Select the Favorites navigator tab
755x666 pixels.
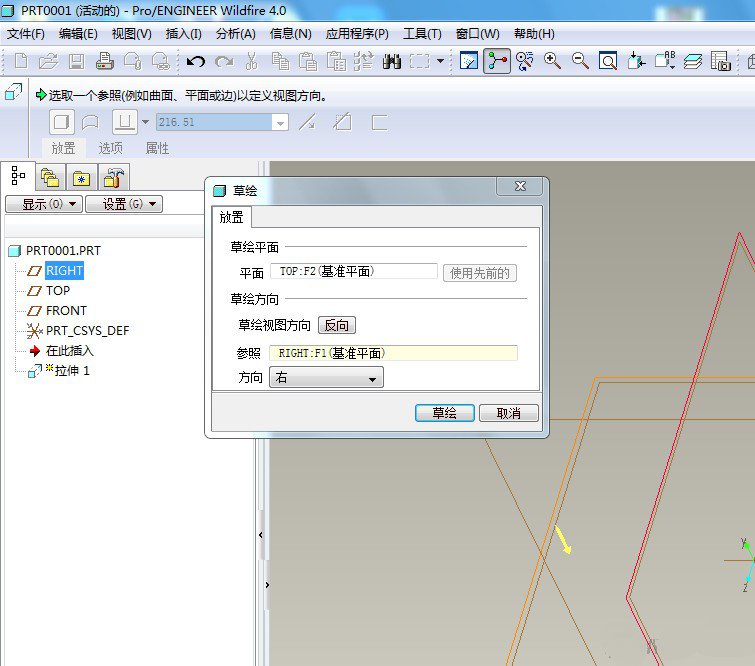point(81,177)
